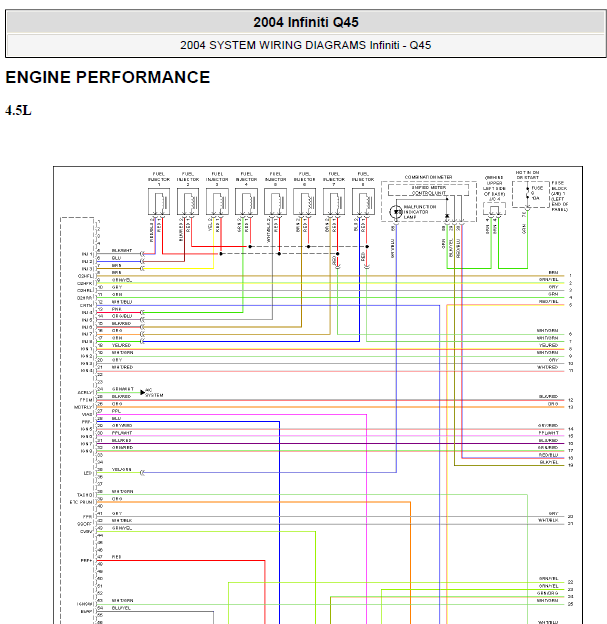The width and height of the screenshot is (607, 624).
Task: Click the 'ENGINE PERFORMANCE' heading
Action: (107, 77)
